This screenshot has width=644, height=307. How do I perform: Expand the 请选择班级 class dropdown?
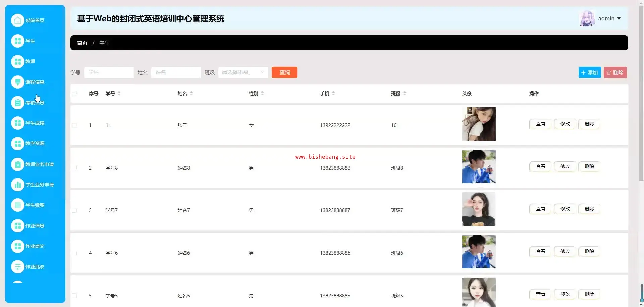tap(243, 72)
